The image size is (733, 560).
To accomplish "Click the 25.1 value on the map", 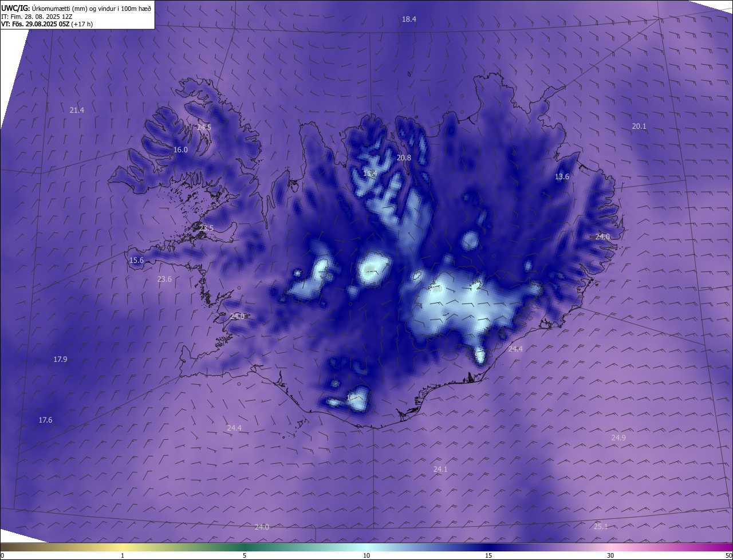I will (x=601, y=527).
